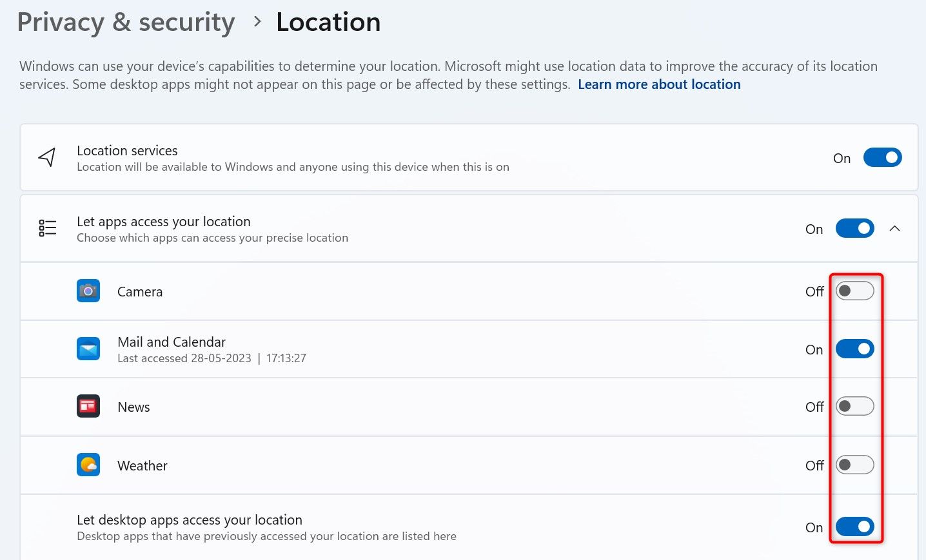Go back to Privacy & security breadcrumb

[126, 23]
